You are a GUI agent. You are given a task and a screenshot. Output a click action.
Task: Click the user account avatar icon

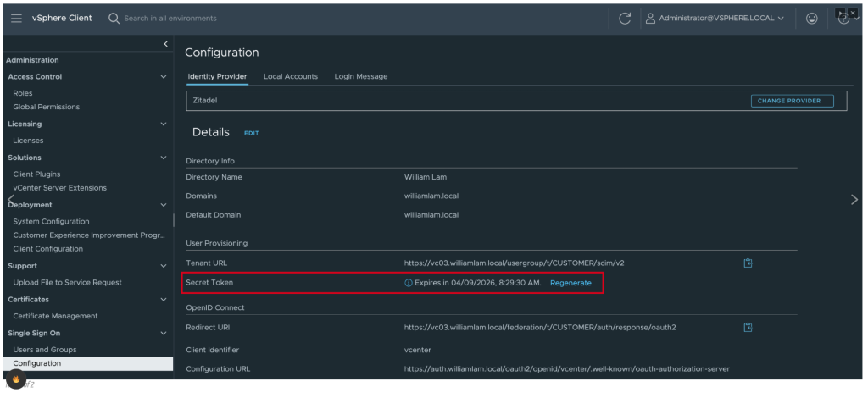click(650, 19)
